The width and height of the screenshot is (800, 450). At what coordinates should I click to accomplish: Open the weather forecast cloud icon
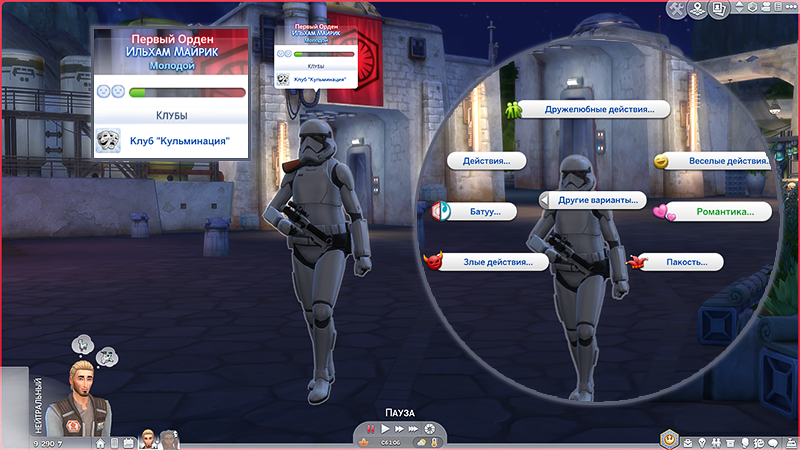pos(421,443)
